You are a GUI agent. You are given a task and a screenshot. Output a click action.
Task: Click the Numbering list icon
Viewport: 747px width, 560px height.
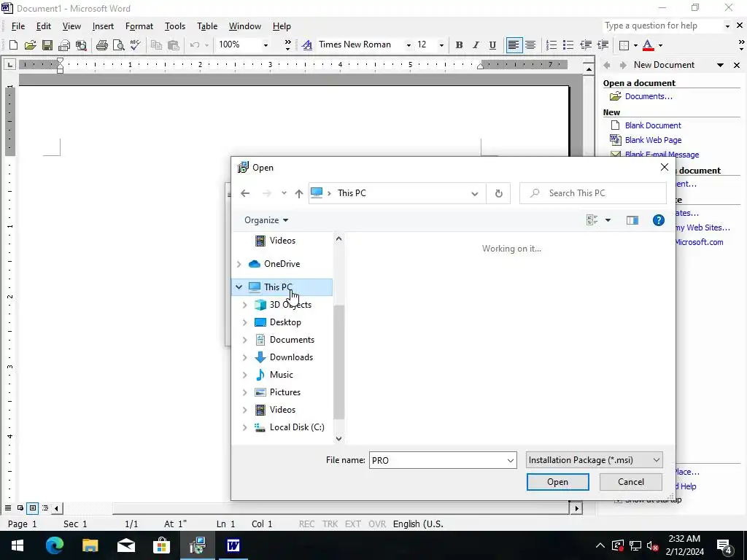coord(551,45)
